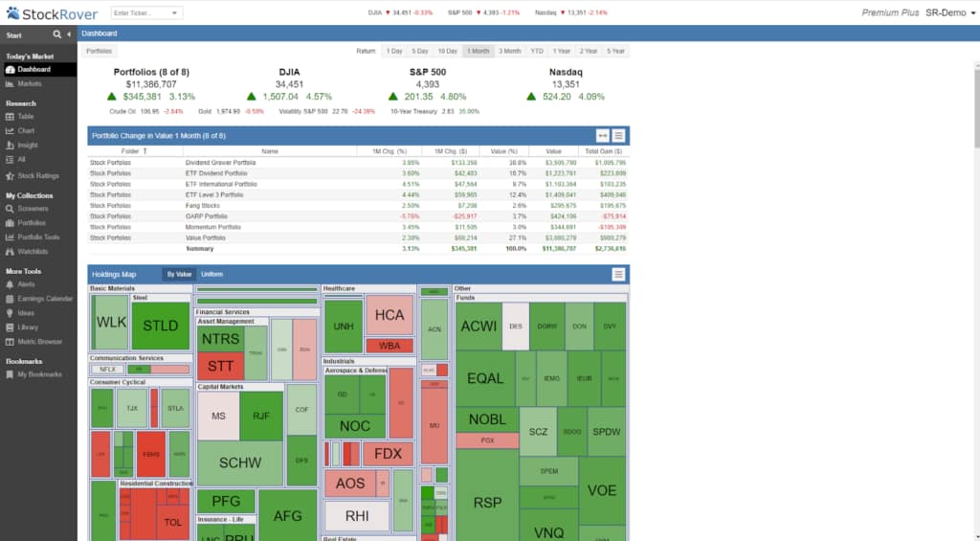The width and height of the screenshot is (980, 541).
Task: Collapse the sidebar using arrow icon
Action: pos(69,35)
